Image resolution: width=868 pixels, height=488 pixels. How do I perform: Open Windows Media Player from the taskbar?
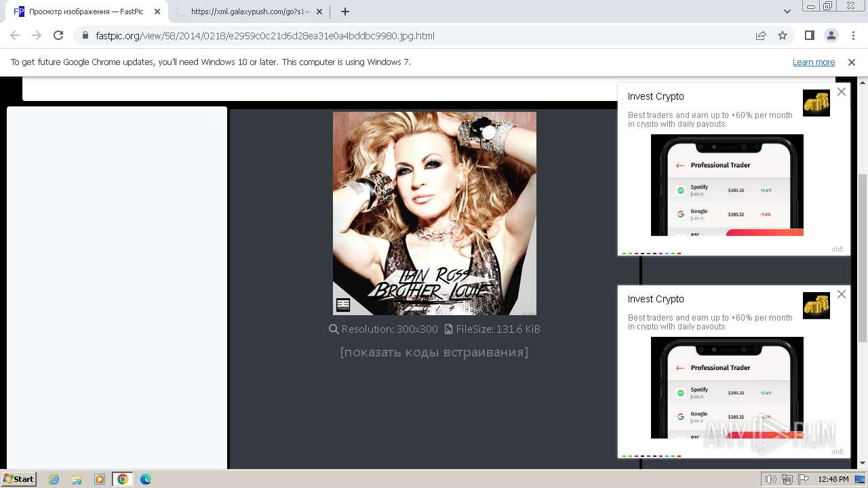100,479
